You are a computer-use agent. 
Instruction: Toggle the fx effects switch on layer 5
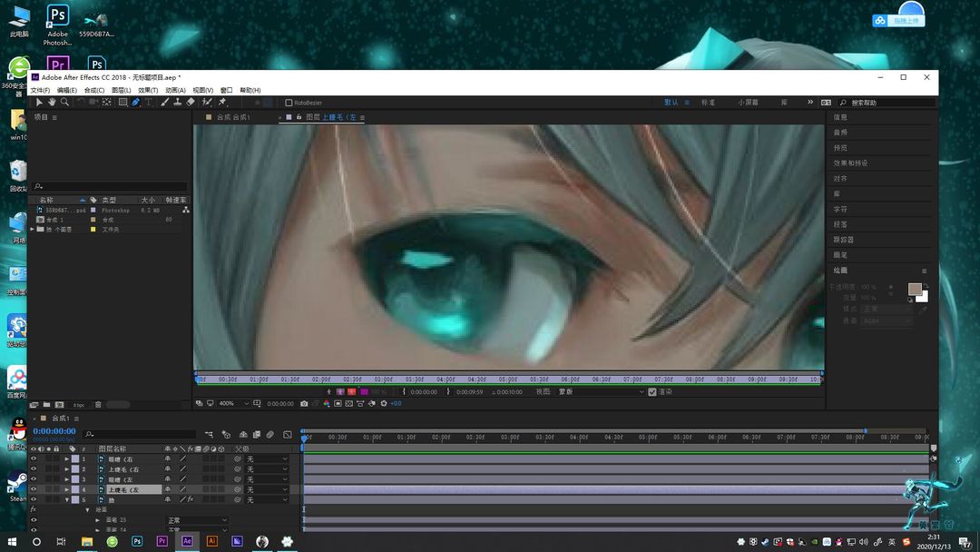coord(191,499)
